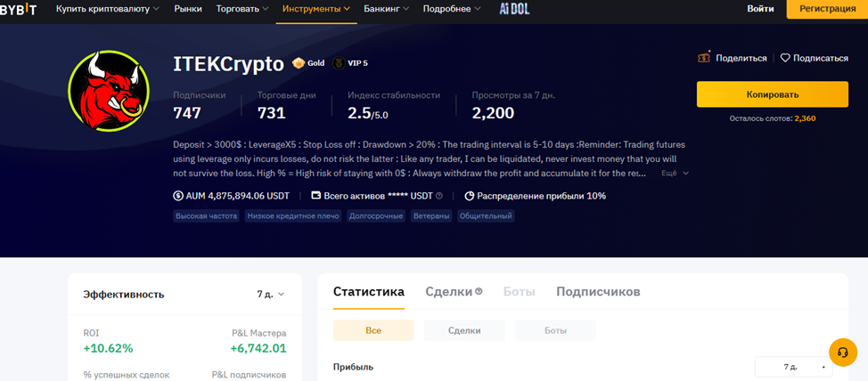Expand the Инструменты menu
Screen dimensions: 868x381
316,9
